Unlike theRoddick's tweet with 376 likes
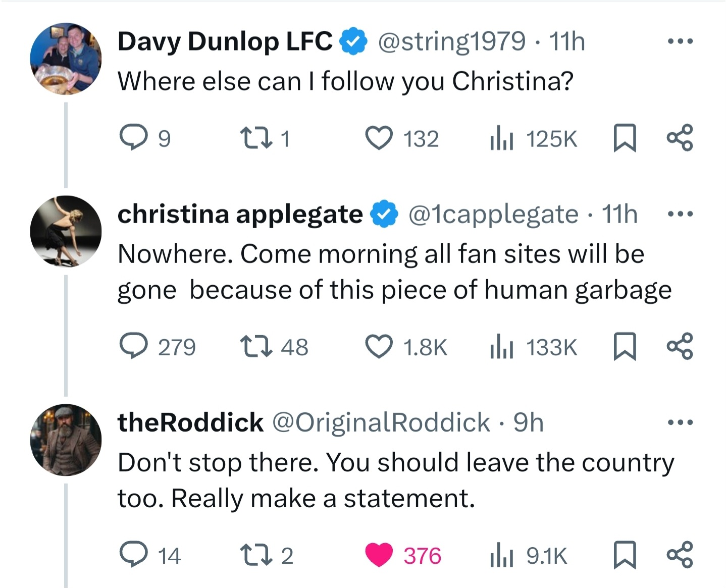 [379, 555]
